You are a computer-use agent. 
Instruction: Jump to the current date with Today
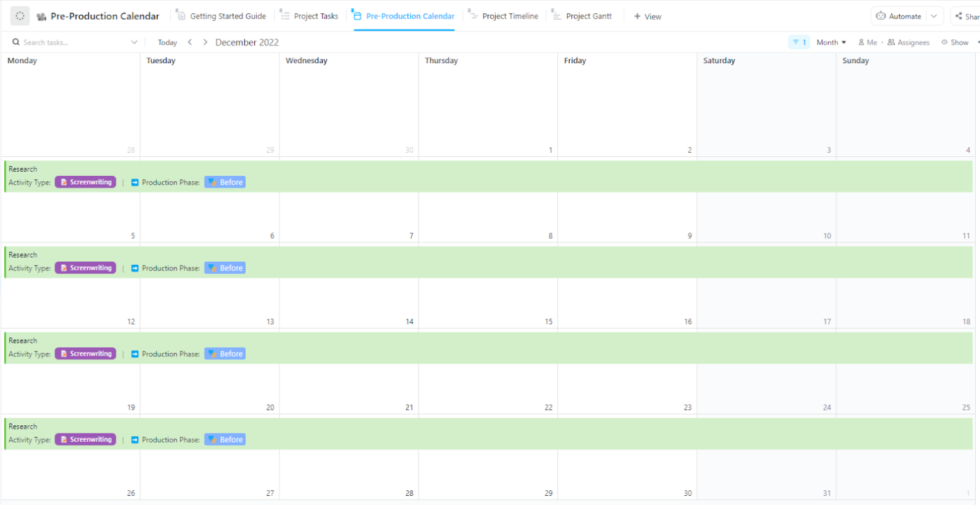(x=167, y=42)
